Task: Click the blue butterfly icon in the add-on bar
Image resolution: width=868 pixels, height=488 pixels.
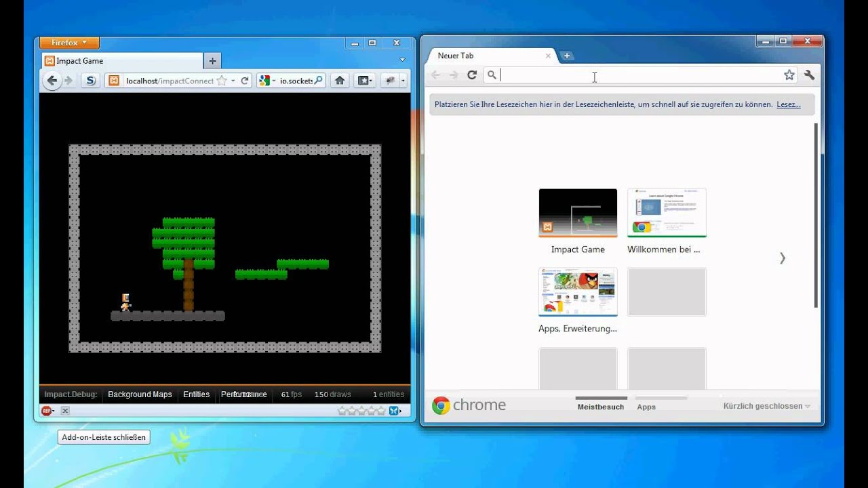Action: [x=392, y=411]
